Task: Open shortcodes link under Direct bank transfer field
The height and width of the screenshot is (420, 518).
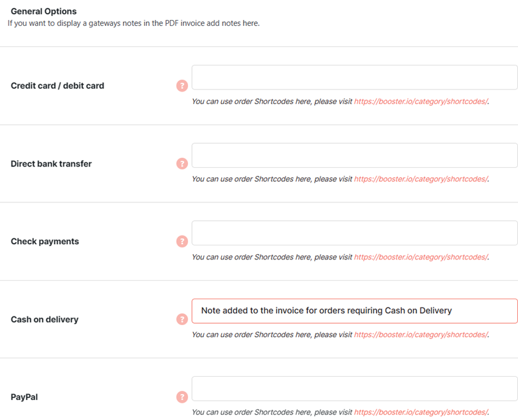Action: pyautogui.click(x=421, y=179)
